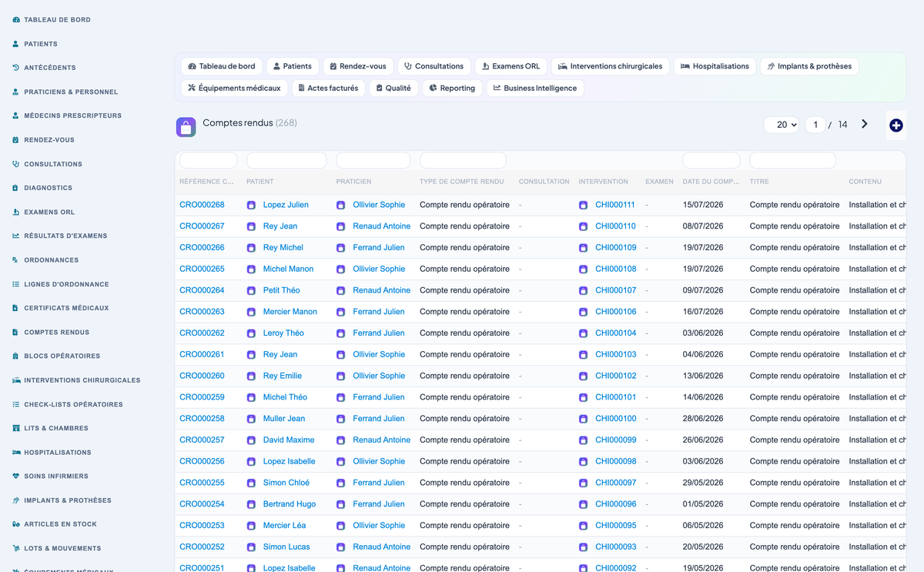Click the add new compte rendu plus icon
Screen dimensions: 924x572
point(896,125)
